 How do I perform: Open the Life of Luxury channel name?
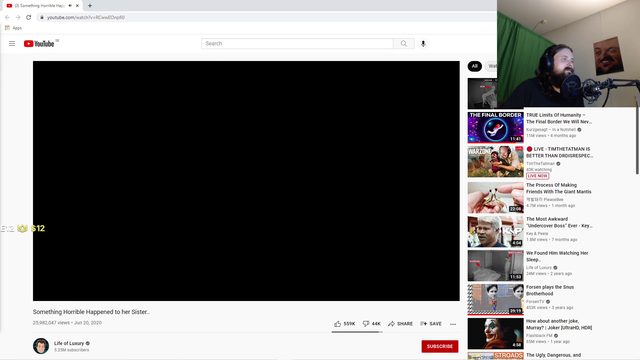click(x=69, y=343)
